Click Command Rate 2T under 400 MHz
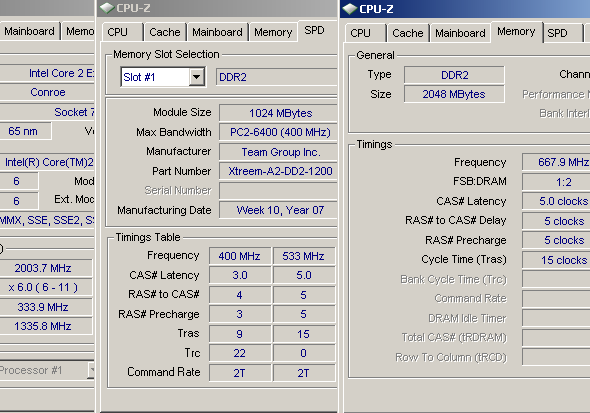The image size is (590, 413). pyautogui.click(x=240, y=373)
